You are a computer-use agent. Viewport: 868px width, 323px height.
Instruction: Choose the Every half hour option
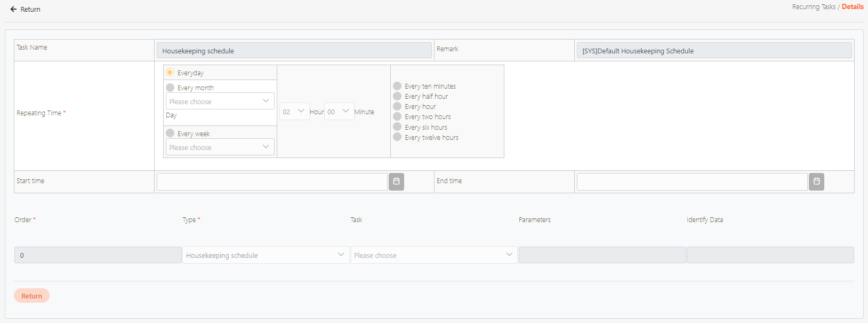[x=397, y=96]
